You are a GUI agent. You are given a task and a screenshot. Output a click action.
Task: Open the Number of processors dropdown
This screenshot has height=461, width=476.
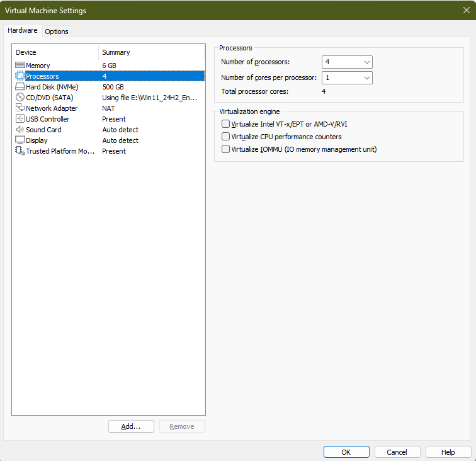[x=347, y=62]
